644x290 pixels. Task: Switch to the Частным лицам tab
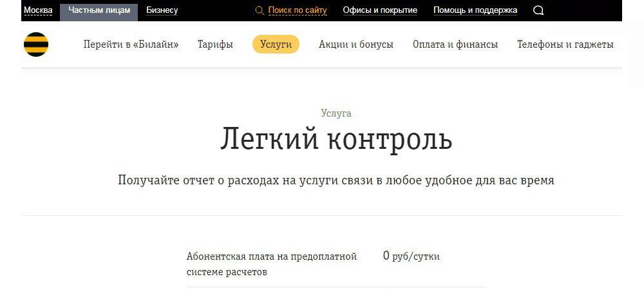99,10
